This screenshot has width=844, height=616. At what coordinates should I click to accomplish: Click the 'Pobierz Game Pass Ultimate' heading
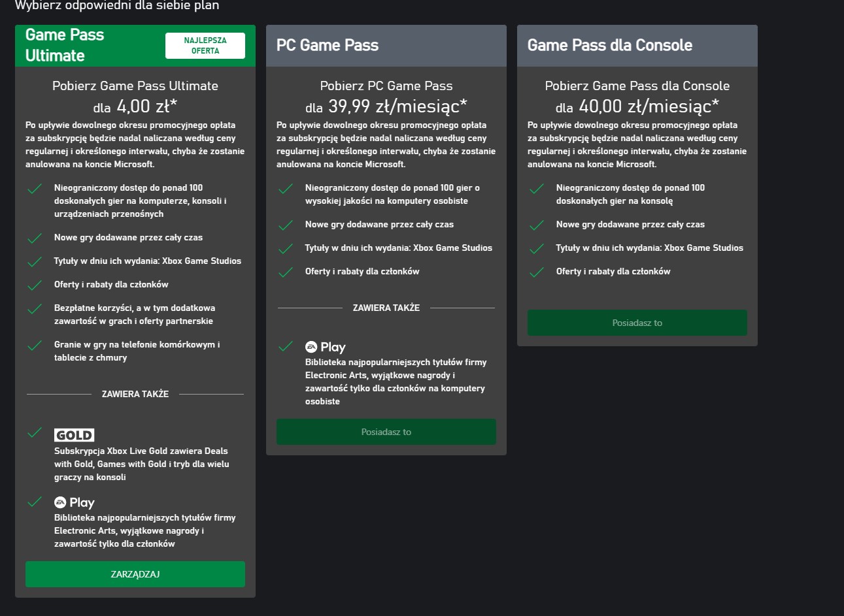pyautogui.click(x=135, y=86)
